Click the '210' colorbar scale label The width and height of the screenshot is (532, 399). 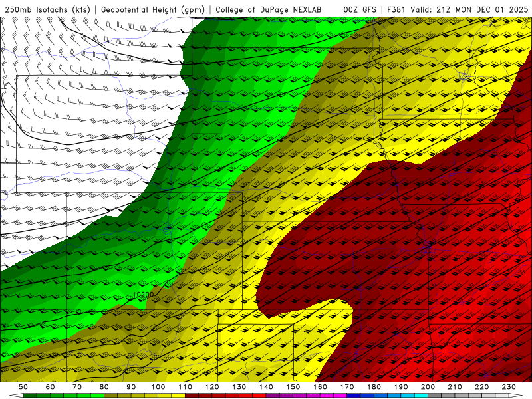click(x=455, y=387)
